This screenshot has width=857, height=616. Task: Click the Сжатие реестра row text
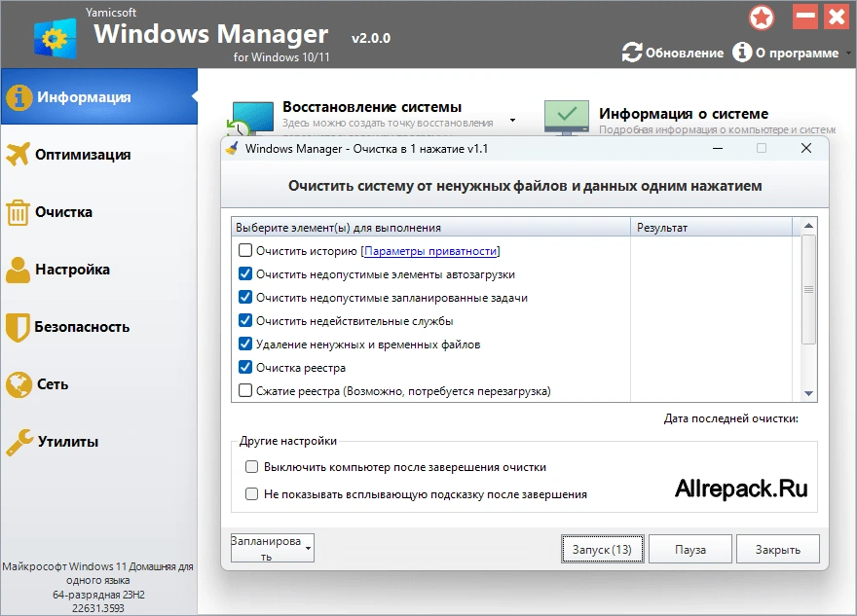pyautogui.click(x=403, y=391)
